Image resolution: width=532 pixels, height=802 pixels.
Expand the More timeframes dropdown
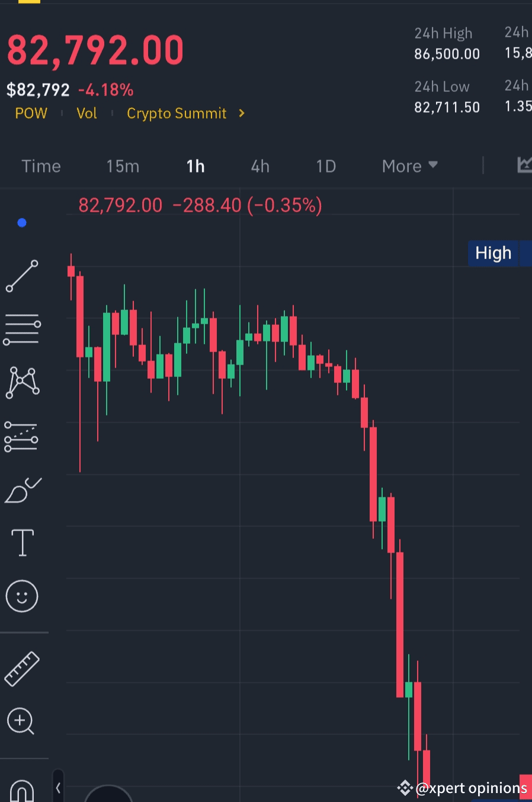pos(410,166)
